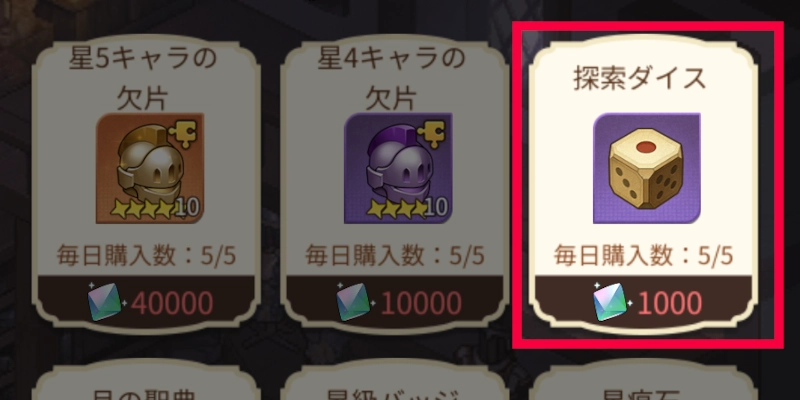The image size is (800, 400).
Task: Open the partially visible 星級バッジ card
Action: 394,380
